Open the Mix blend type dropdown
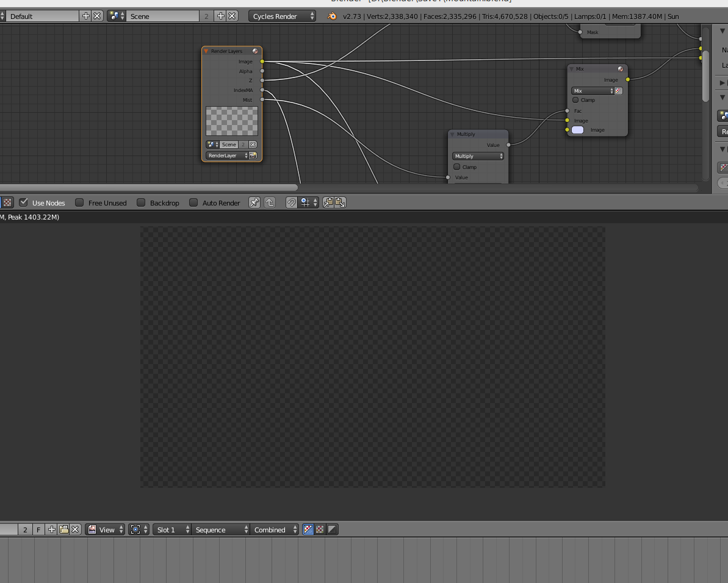 point(593,91)
